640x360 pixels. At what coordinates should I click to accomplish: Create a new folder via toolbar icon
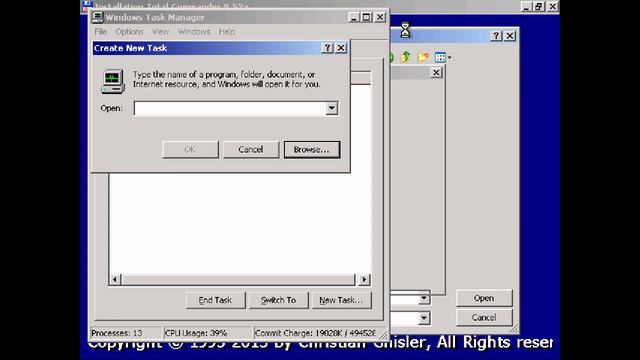click(x=423, y=57)
